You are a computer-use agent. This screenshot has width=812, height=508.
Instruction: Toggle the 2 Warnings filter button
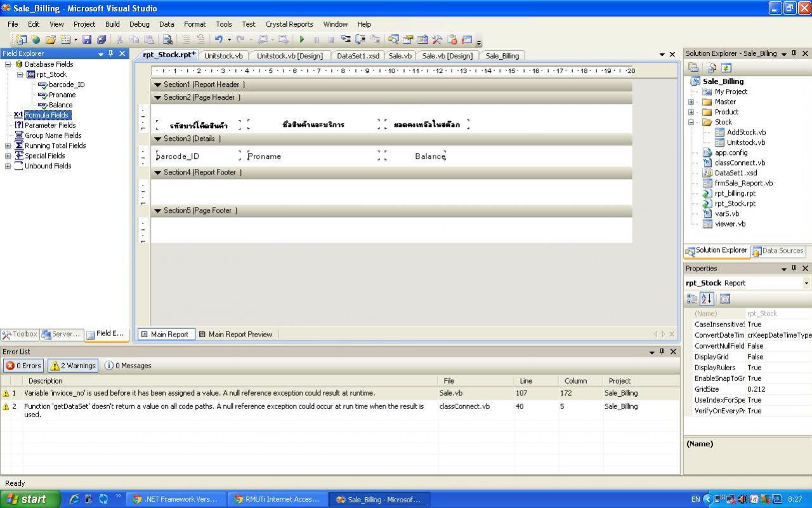pyautogui.click(x=73, y=366)
